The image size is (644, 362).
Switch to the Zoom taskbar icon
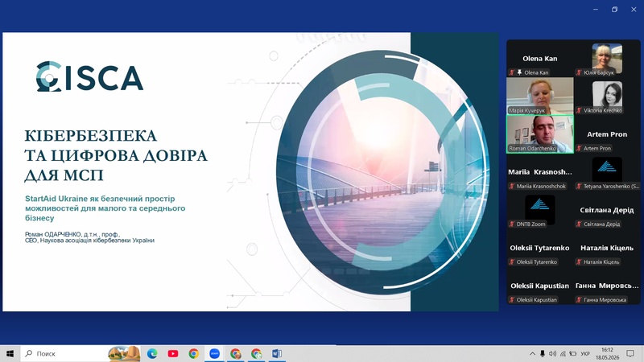coord(214,353)
